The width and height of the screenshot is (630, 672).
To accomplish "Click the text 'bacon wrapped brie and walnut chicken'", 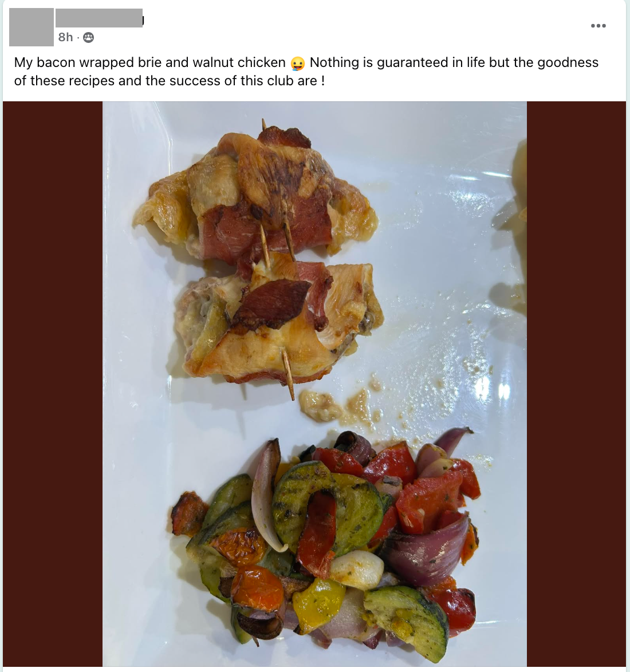I will click(x=161, y=62).
